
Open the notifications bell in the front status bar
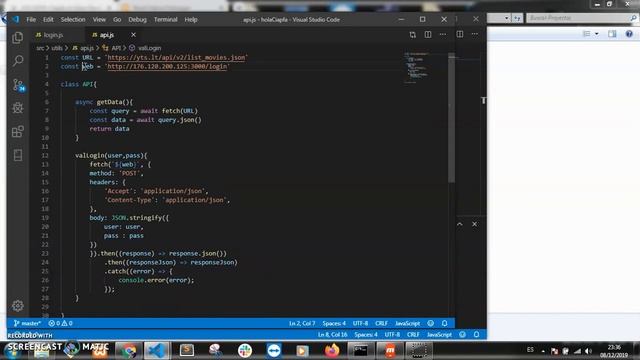click(x=444, y=323)
